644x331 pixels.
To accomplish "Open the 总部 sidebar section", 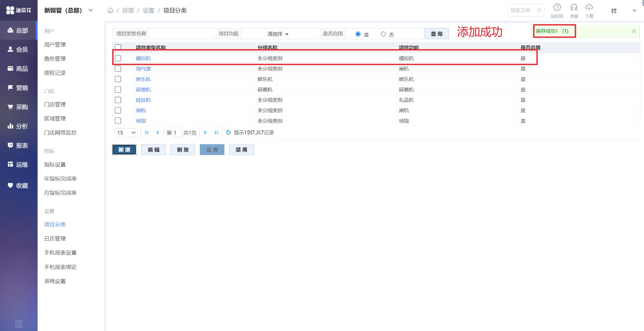I will click(x=19, y=31).
